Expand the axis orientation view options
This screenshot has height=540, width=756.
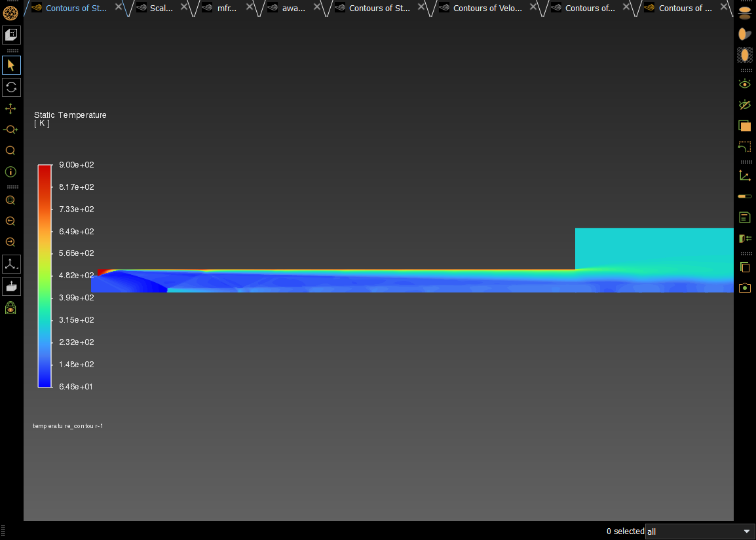click(x=11, y=264)
